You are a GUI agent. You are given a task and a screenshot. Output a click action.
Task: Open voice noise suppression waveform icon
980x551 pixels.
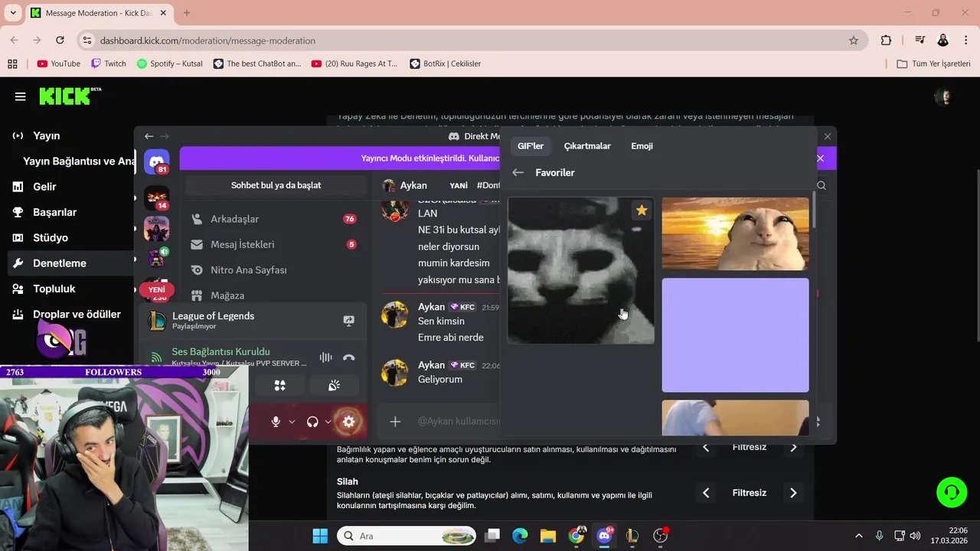[325, 357]
